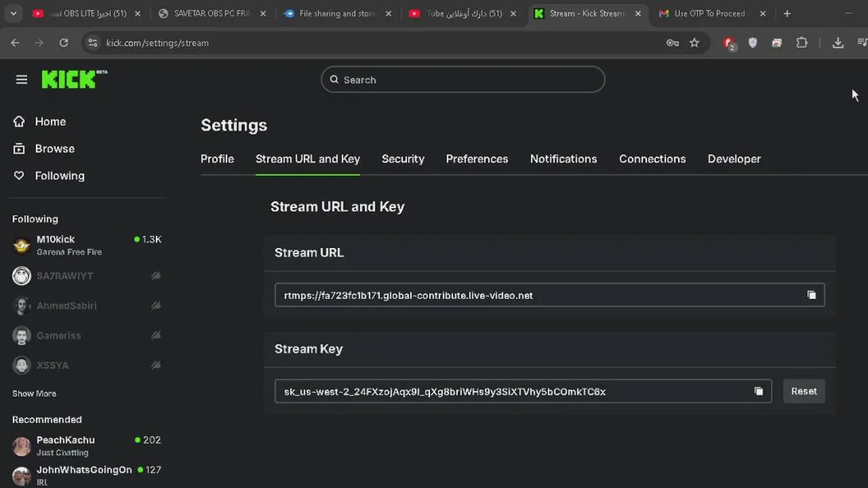
Task: Switch to the Profile tab
Action: coord(217,159)
